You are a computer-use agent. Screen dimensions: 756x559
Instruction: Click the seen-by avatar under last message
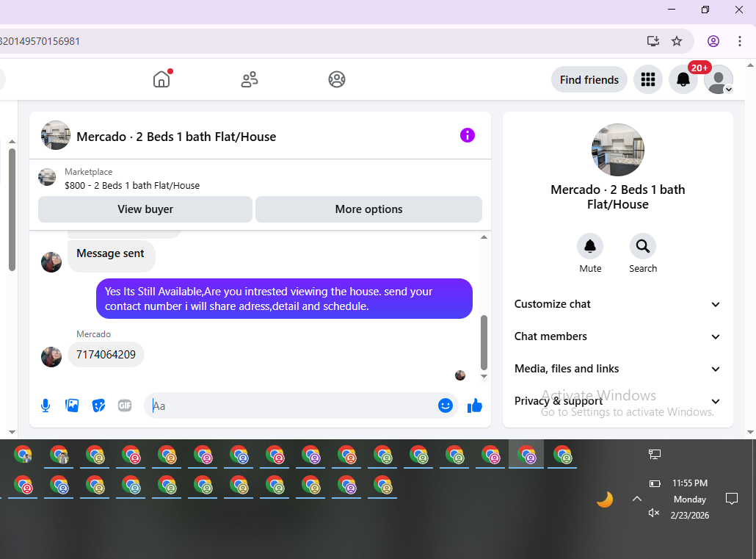click(x=460, y=375)
